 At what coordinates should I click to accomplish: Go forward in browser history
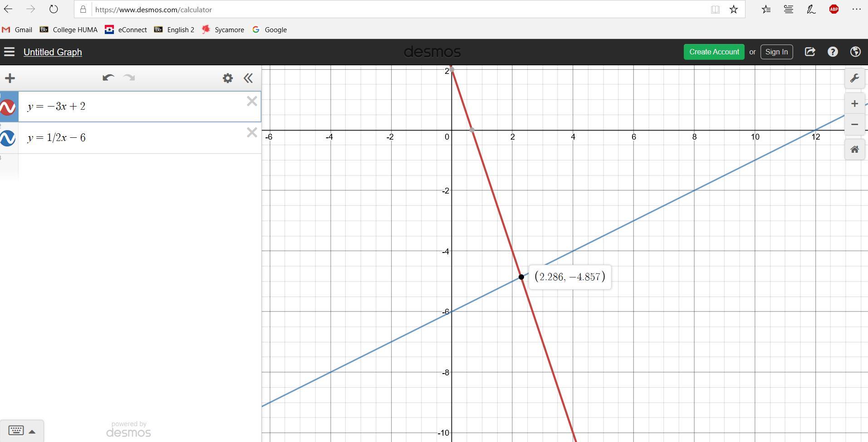tap(31, 9)
